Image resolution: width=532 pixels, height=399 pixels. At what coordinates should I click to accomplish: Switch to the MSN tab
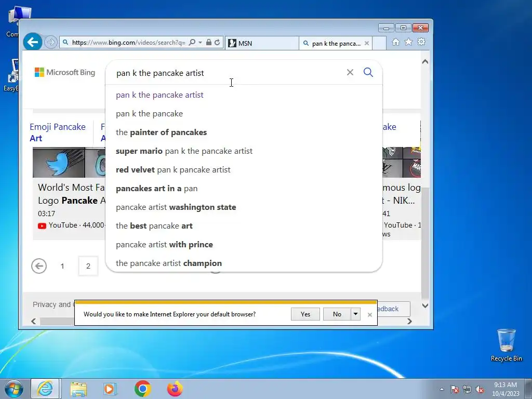coord(262,43)
